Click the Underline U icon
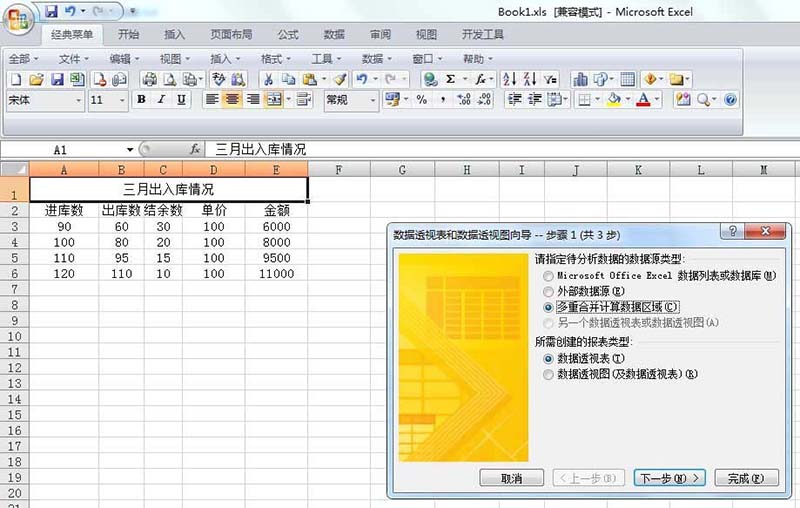800x508 pixels. click(x=181, y=99)
